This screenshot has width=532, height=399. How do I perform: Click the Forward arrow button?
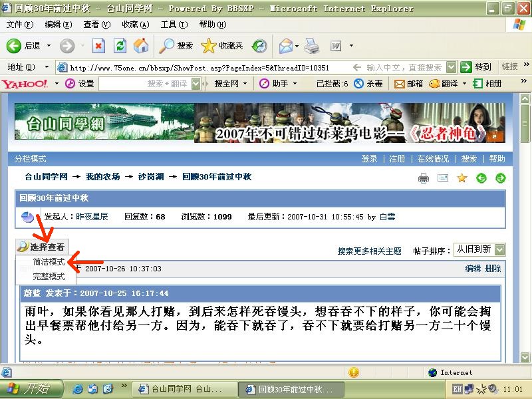click(67, 45)
